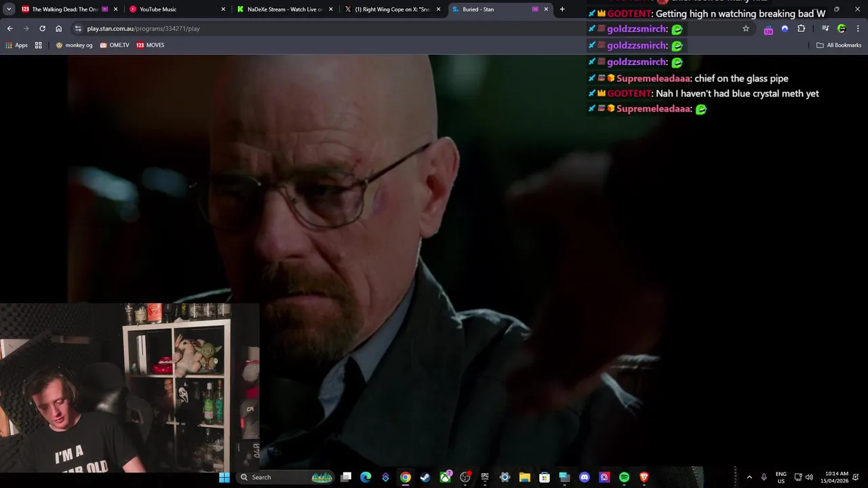
Task: Open the Xbox app on the taskbar
Action: [x=446, y=477]
